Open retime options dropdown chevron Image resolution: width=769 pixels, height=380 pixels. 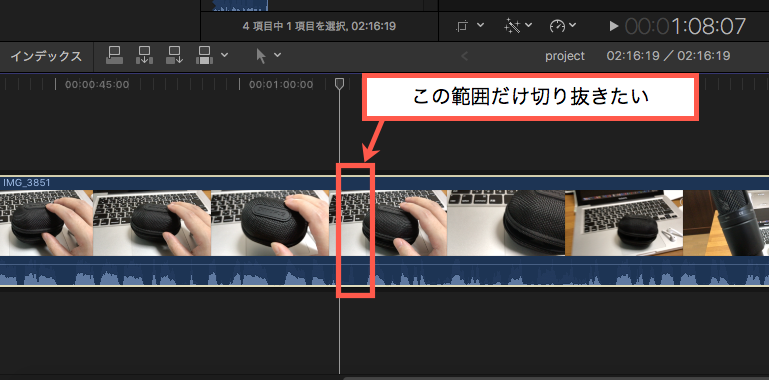pos(573,25)
